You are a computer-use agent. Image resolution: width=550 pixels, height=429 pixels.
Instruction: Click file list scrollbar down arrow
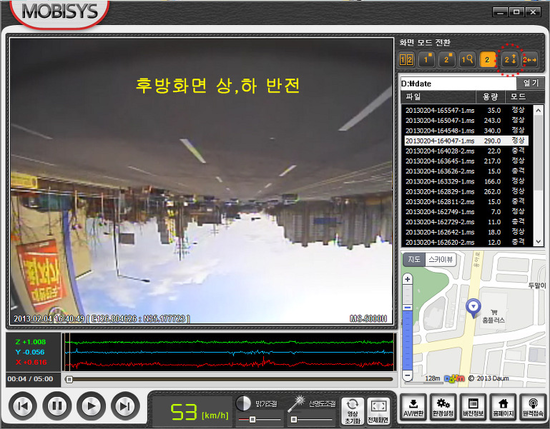[x=538, y=241]
